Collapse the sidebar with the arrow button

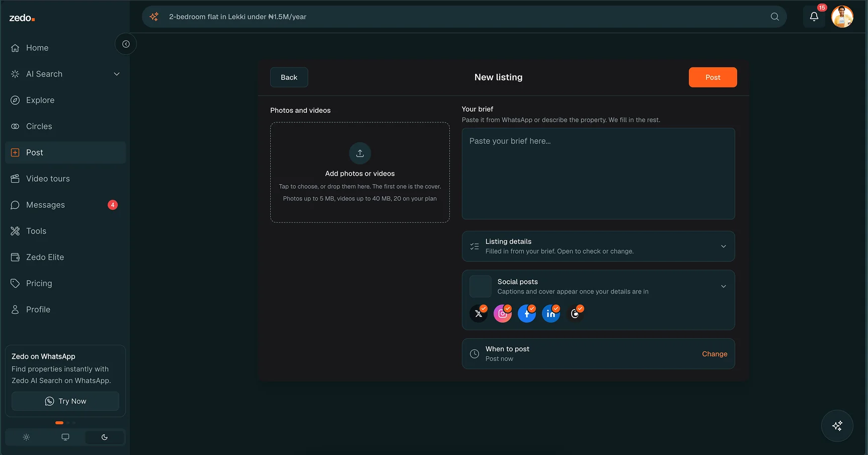coord(126,44)
